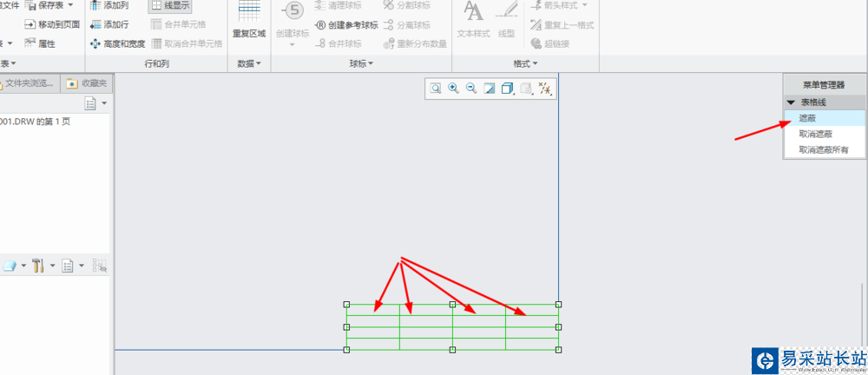Viewport: 868px width, 375px height.
Task: Click 重复上一格式 (Repeat Last Format)
Action: click(562, 24)
